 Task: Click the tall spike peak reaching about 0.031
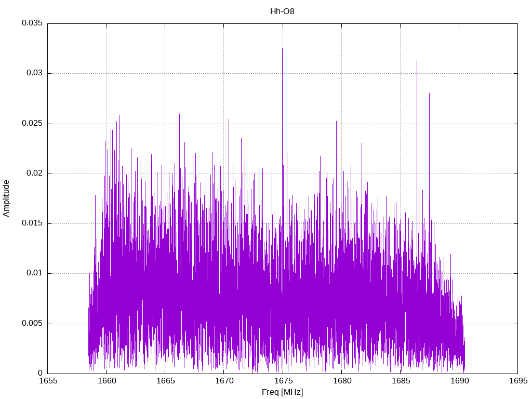pyautogui.click(x=417, y=61)
